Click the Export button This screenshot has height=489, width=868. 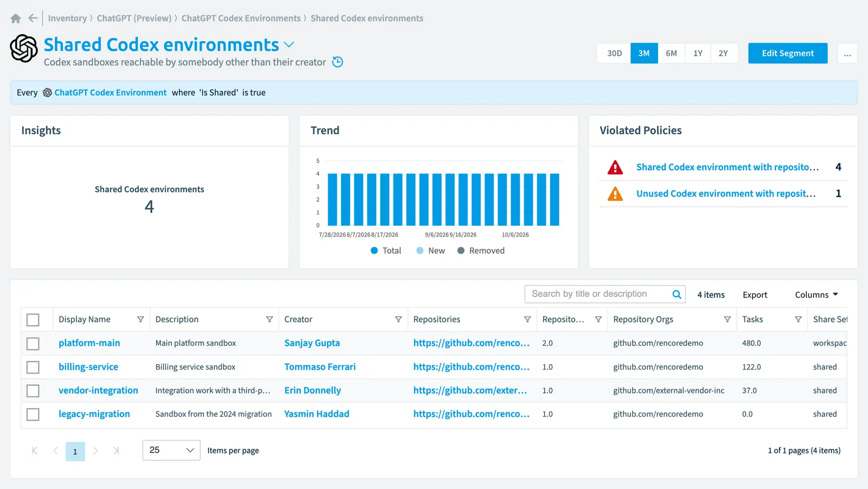(x=755, y=295)
